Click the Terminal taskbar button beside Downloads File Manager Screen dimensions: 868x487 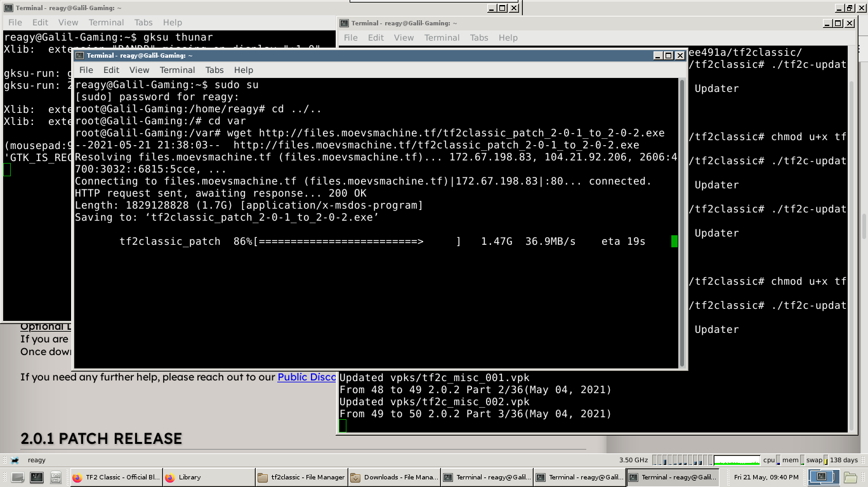(487, 477)
